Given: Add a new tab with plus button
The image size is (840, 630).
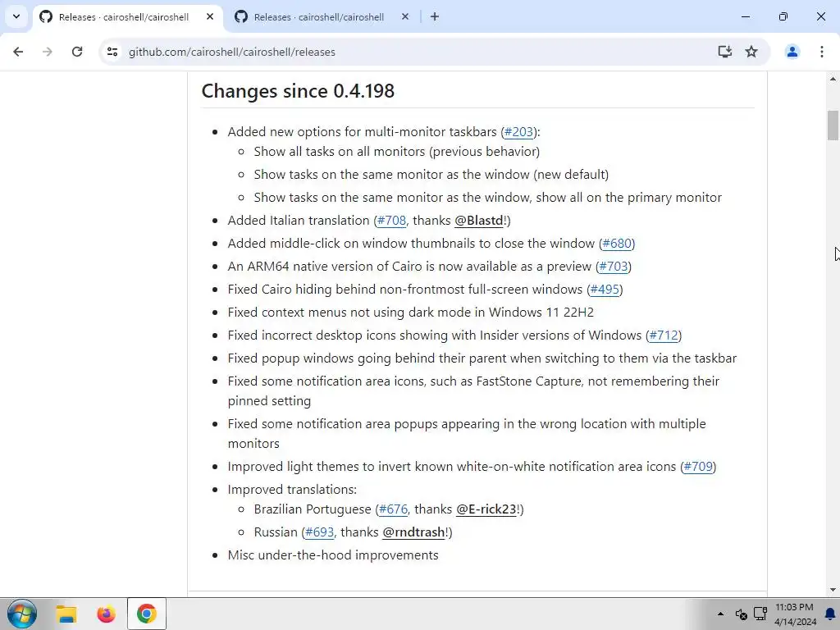Looking at the screenshot, I should pos(435,16).
